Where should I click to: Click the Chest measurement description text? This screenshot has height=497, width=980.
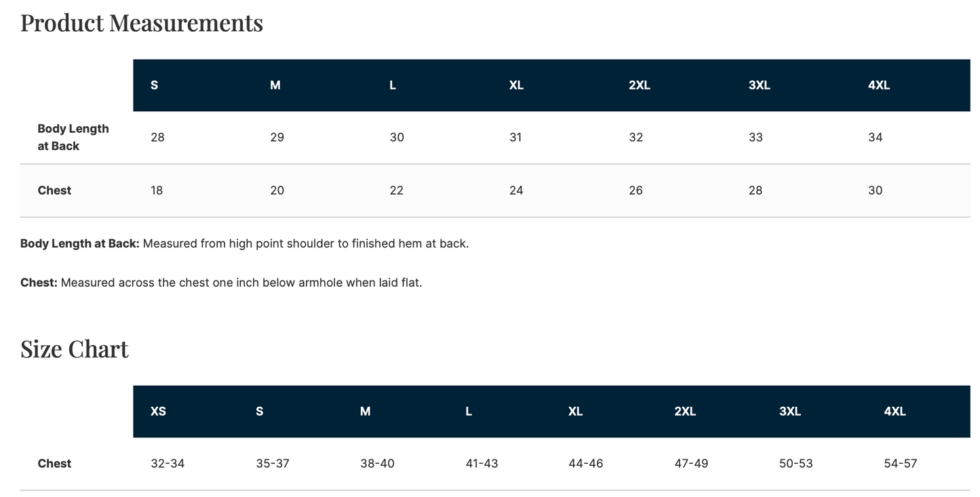point(221,283)
